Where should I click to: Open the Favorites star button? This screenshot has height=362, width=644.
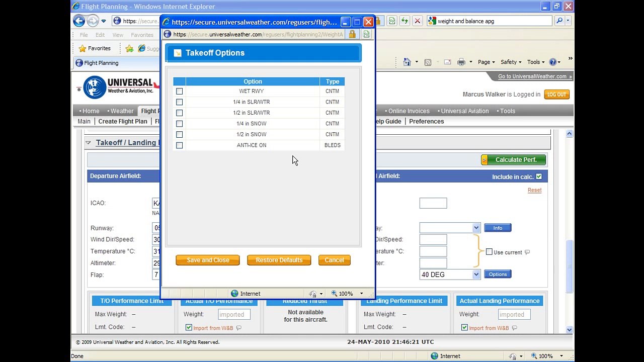click(95, 48)
